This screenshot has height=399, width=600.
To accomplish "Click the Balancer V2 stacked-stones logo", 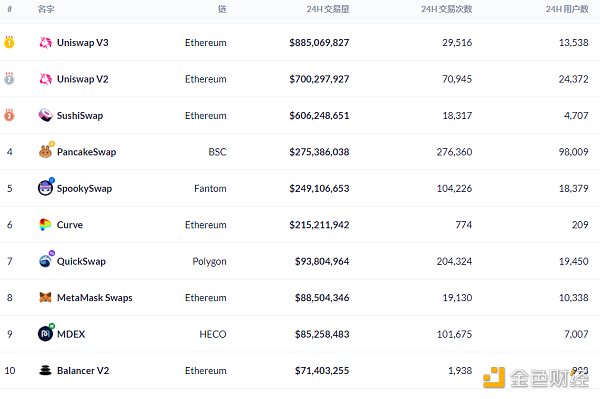I will tap(46, 370).
